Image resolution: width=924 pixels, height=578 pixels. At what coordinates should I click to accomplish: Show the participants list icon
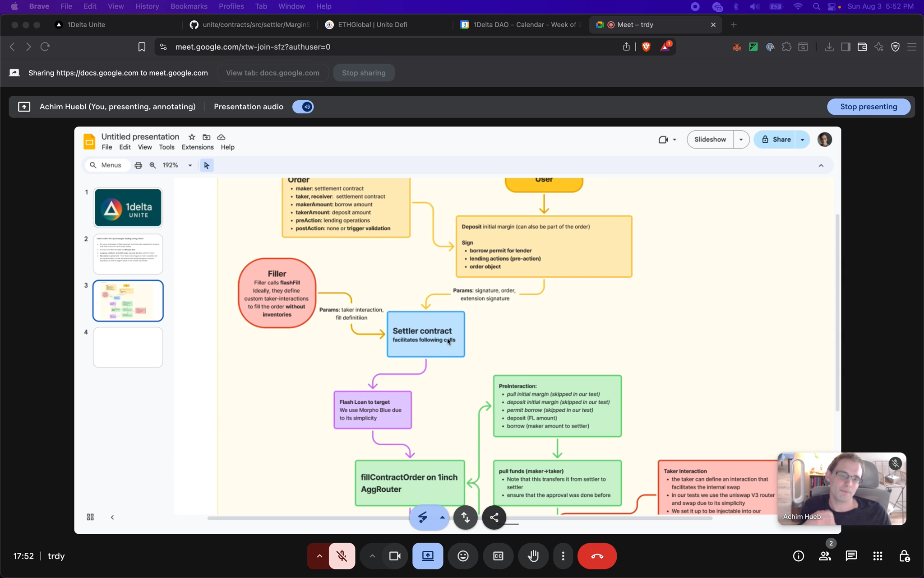[825, 556]
